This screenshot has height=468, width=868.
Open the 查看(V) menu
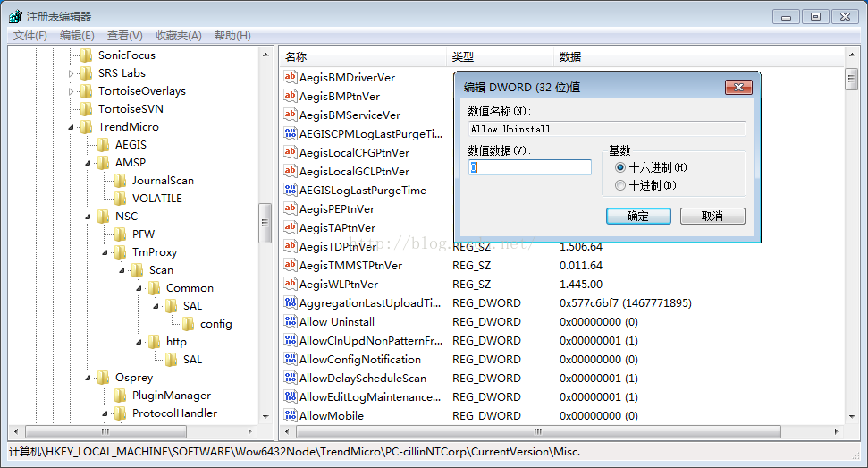[x=124, y=36]
